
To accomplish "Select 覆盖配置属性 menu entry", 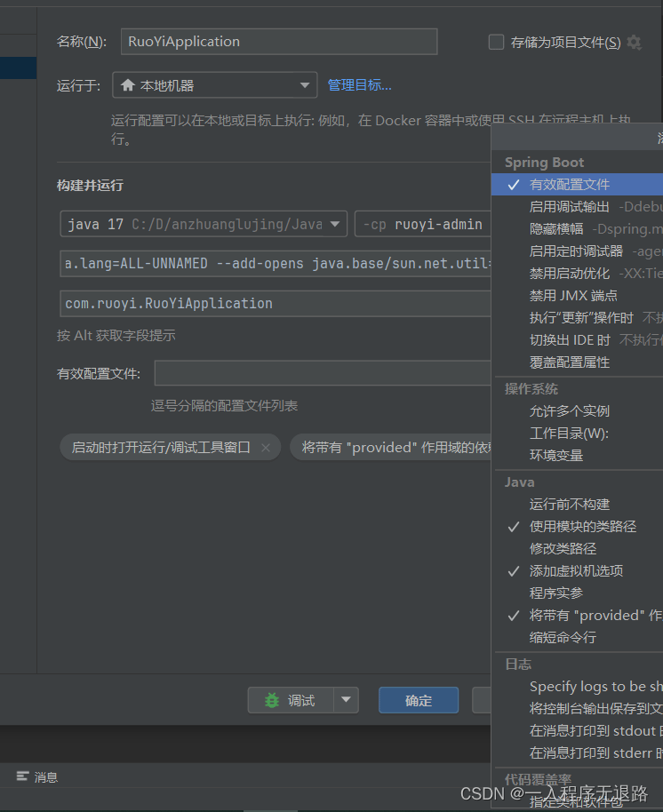I will pyautogui.click(x=577, y=362).
